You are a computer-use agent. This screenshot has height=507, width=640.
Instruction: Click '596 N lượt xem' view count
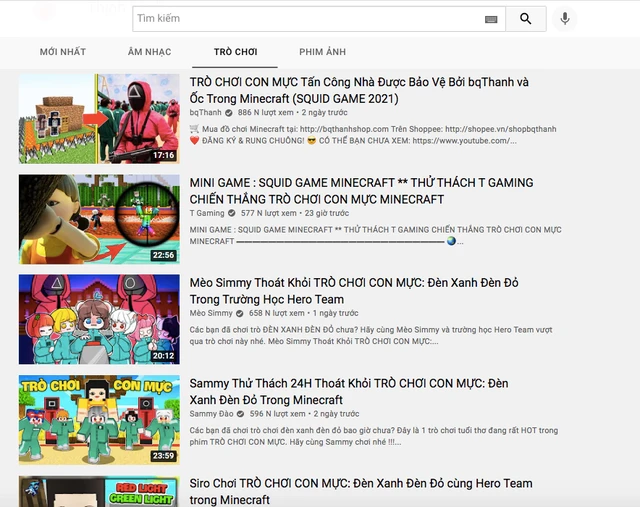(x=278, y=414)
